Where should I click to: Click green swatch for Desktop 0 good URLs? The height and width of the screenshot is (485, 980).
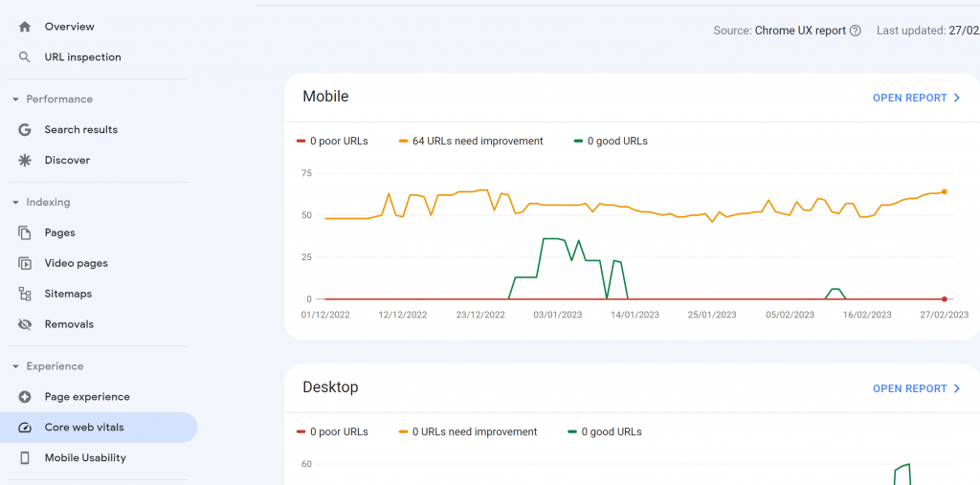point(572,431)
